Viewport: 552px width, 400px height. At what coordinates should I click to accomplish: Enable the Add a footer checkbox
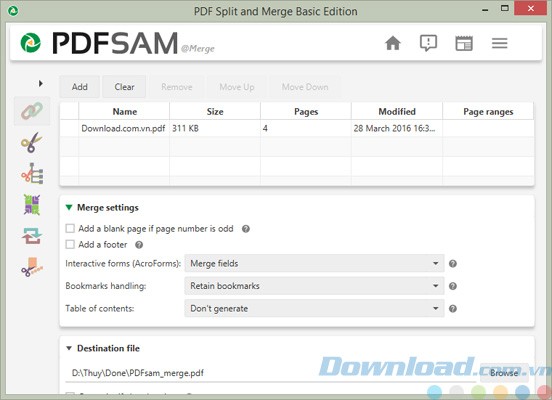(70, 244)
